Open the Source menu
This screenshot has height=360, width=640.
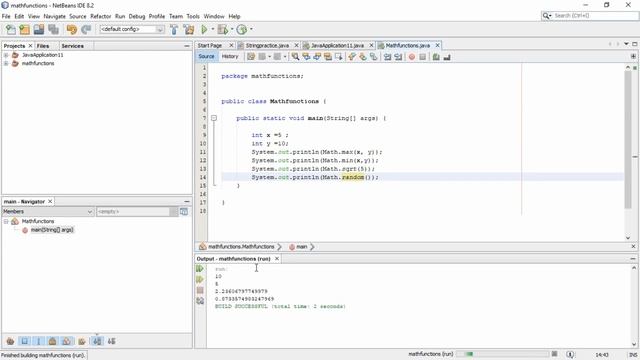(78, 16)
